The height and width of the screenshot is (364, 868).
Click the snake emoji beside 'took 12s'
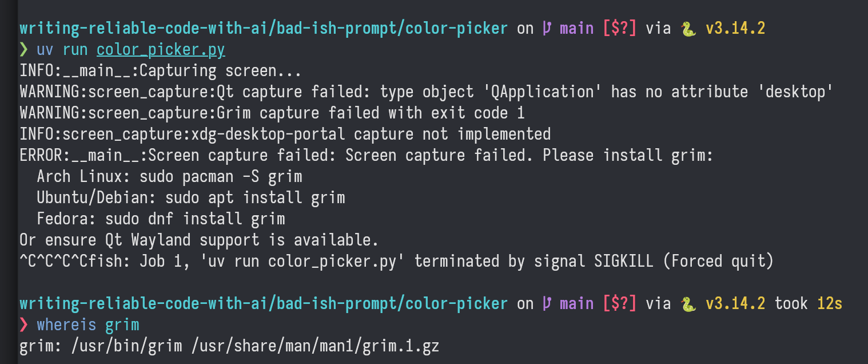click(688, 303)
